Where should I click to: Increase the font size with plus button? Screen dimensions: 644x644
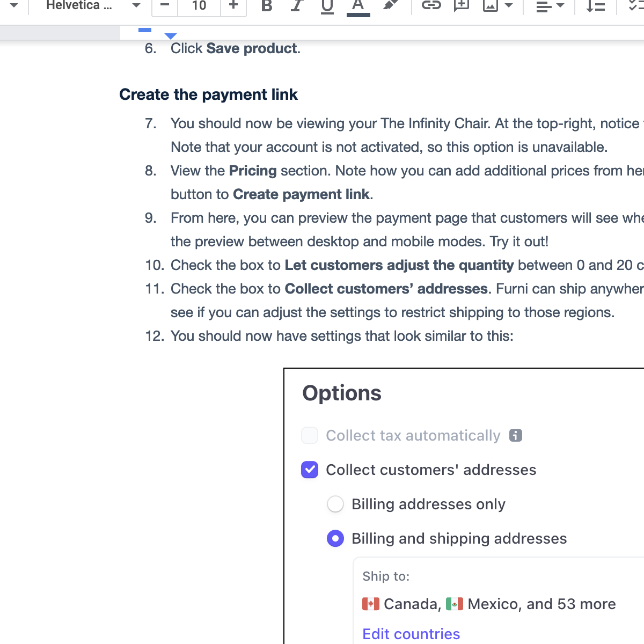(x=233, y=5)
